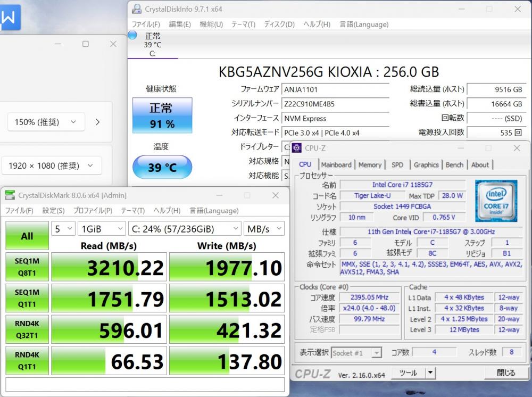Click the RND4K Q32T1 write result 421.32

tap(227, 329)
